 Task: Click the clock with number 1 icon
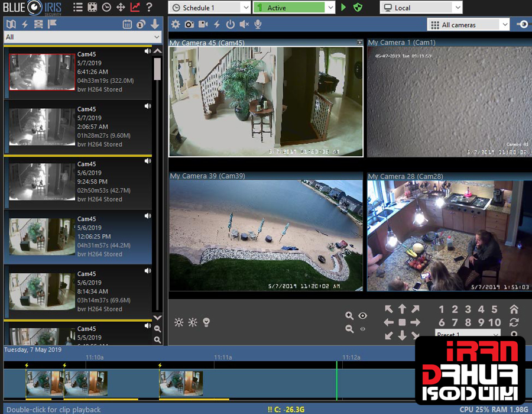[x=141, y=24]
